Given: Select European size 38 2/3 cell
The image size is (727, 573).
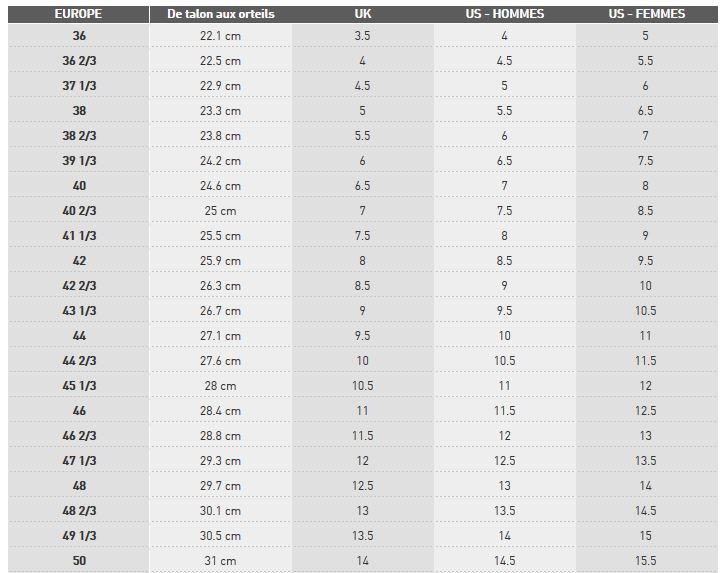Looking at the screenshot, I should click(79, 136).
